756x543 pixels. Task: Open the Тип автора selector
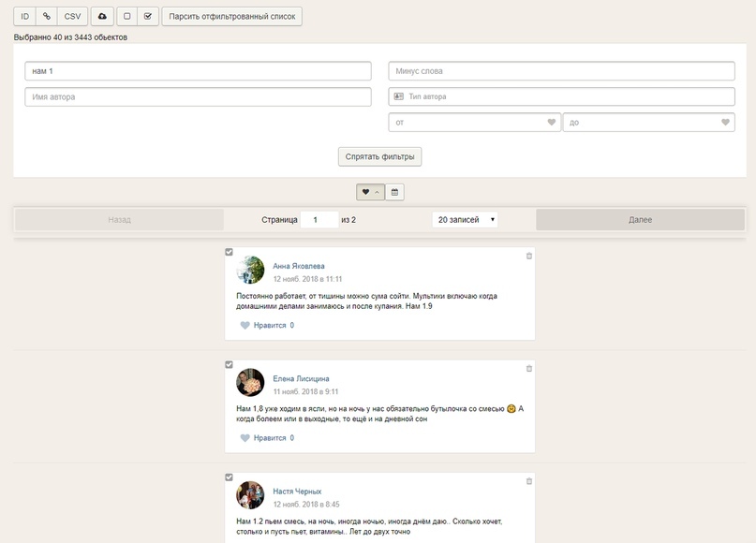pyautogui.click(x=562, y=96)
